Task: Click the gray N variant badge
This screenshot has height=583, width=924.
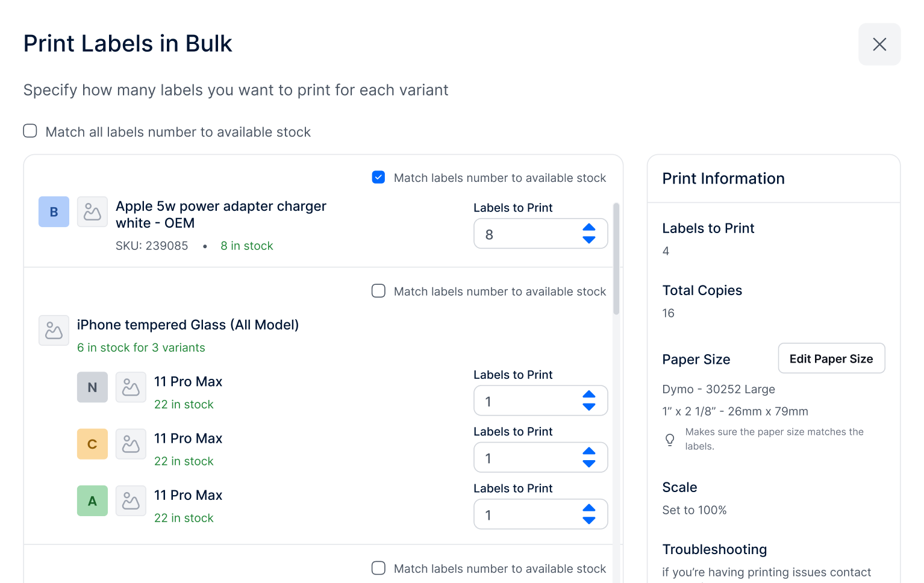Action: (92, 387)
